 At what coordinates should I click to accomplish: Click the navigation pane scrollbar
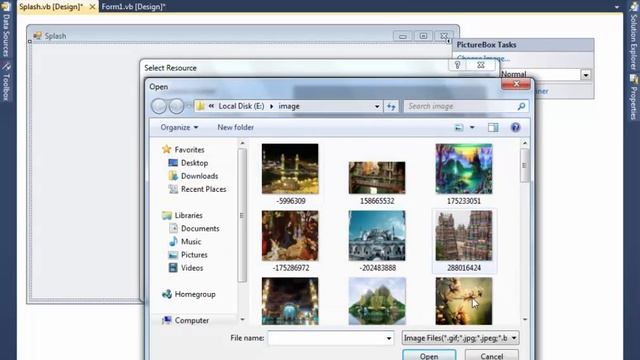coord(242,215)
